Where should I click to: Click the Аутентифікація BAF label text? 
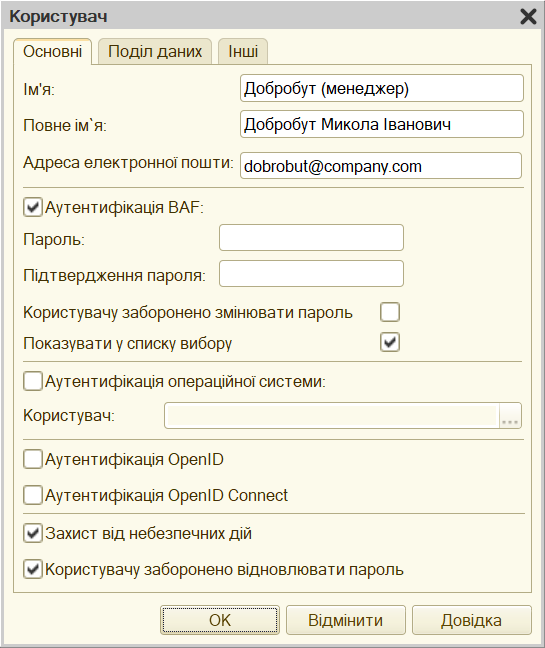(124, 207)
